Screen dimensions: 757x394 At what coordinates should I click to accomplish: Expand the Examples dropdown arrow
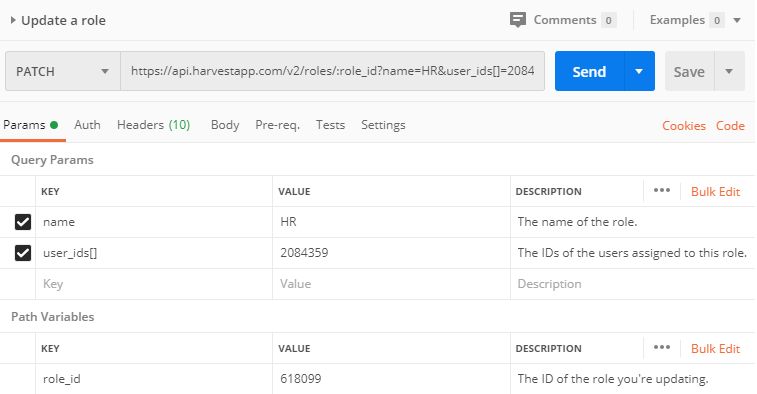[737, 20]
